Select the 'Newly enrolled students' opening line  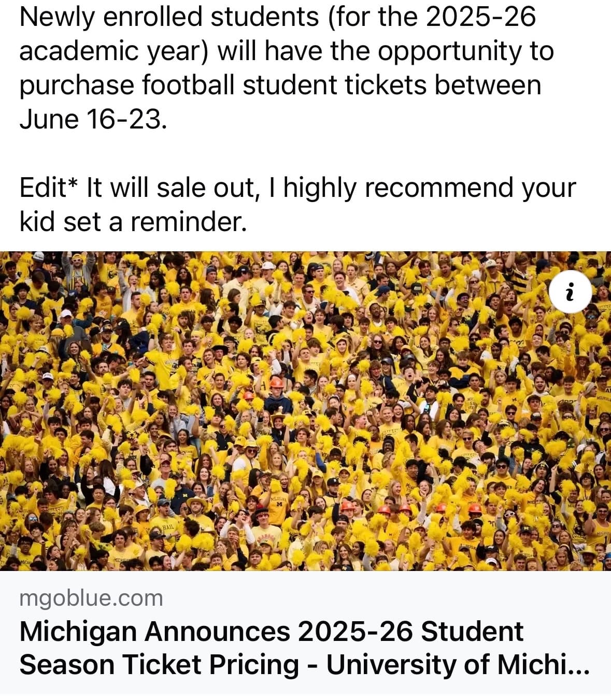(169, 17)
